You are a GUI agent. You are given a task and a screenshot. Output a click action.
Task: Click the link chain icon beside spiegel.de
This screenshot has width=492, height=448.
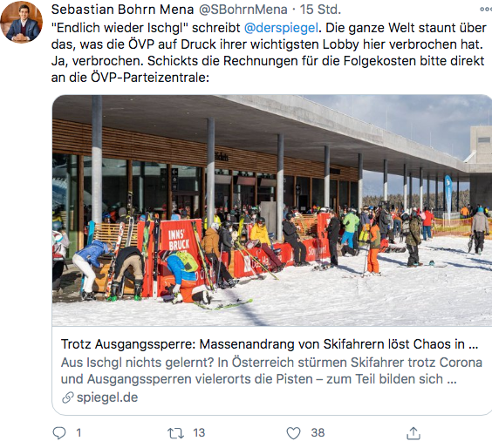68,397
